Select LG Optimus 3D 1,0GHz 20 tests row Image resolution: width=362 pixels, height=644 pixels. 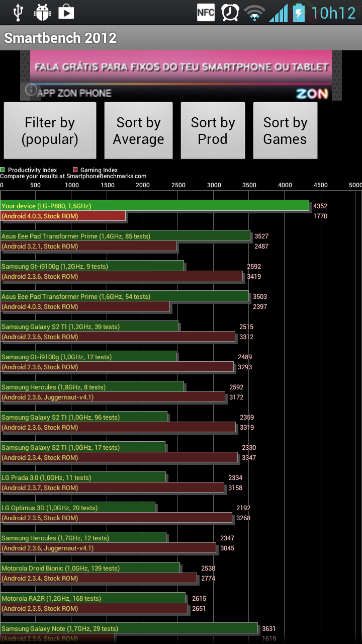pos(78,508)
